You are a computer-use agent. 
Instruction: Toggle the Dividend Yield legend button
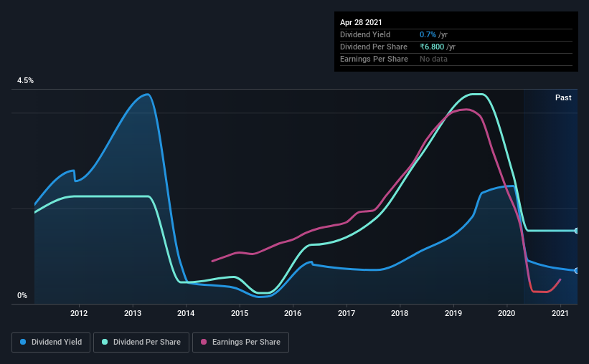tap(51, 343)
